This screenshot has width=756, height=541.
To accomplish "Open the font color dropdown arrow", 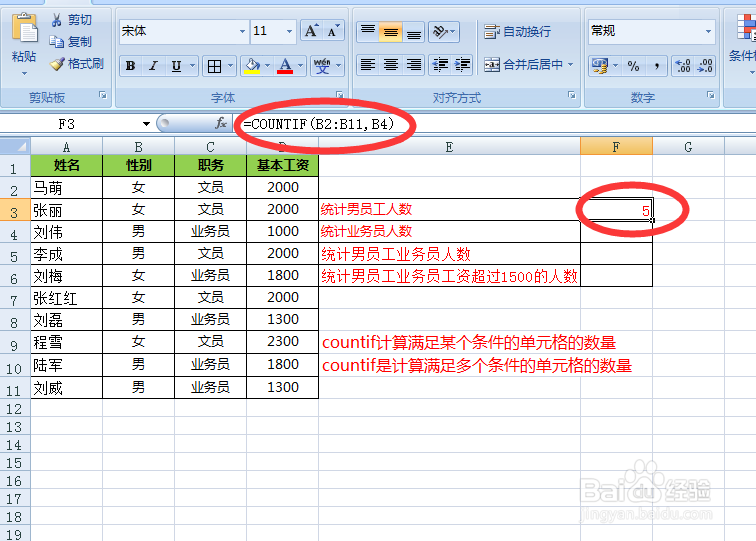I will pyautogui.click(x=300, y=66).
